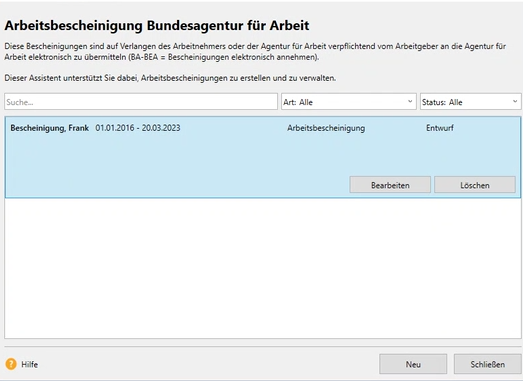Image resolution: width=523 pixels, height=381 pixels.
Task: Create a new certificate with Neu
Action: point(413,364)
